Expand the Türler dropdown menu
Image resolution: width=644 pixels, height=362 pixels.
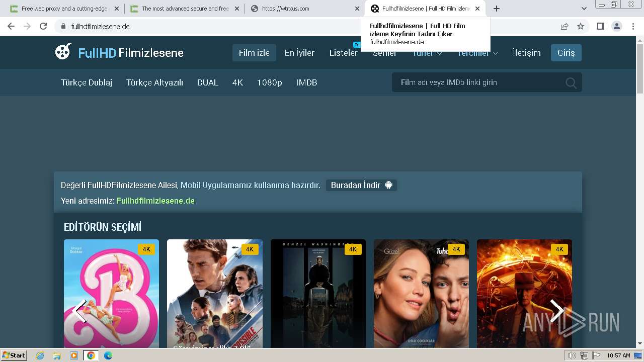pos(427,53)
